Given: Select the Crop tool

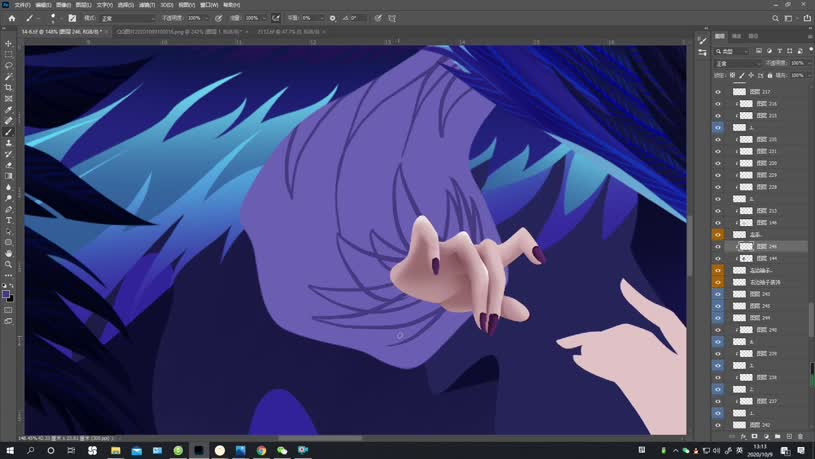Looking at the screenshot, I should click(x=8, y=87).
